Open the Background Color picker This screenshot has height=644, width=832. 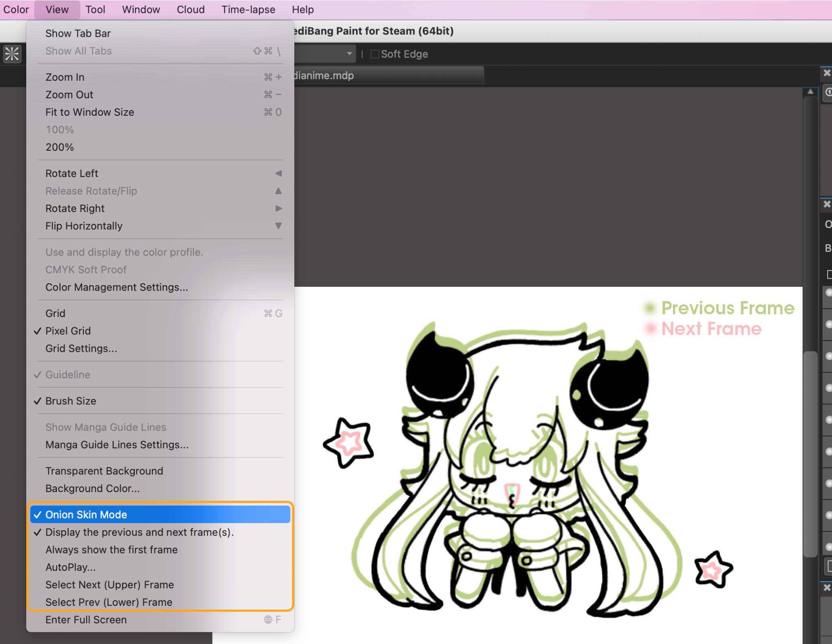pyautogui.click(x=92, y=488)
